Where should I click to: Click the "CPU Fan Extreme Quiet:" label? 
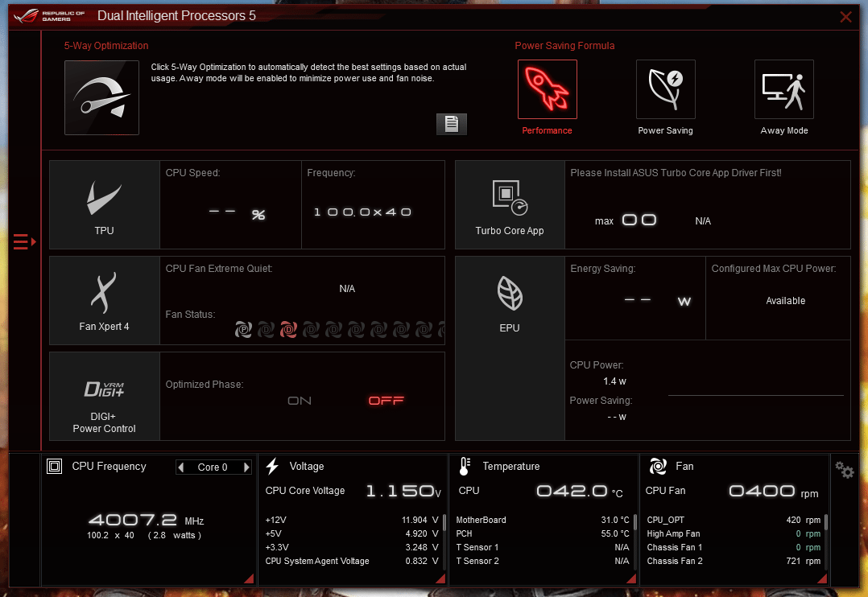(x=219, y=269)
